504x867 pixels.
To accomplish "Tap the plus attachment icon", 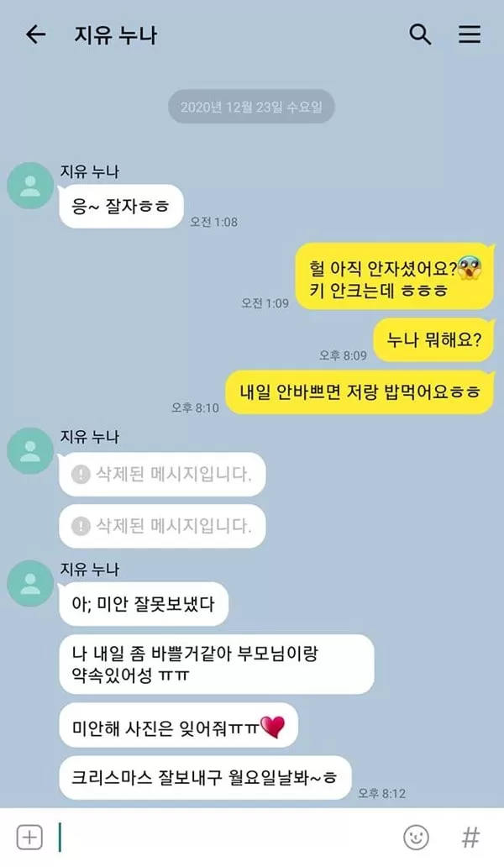I will click(x=29, y=837).
